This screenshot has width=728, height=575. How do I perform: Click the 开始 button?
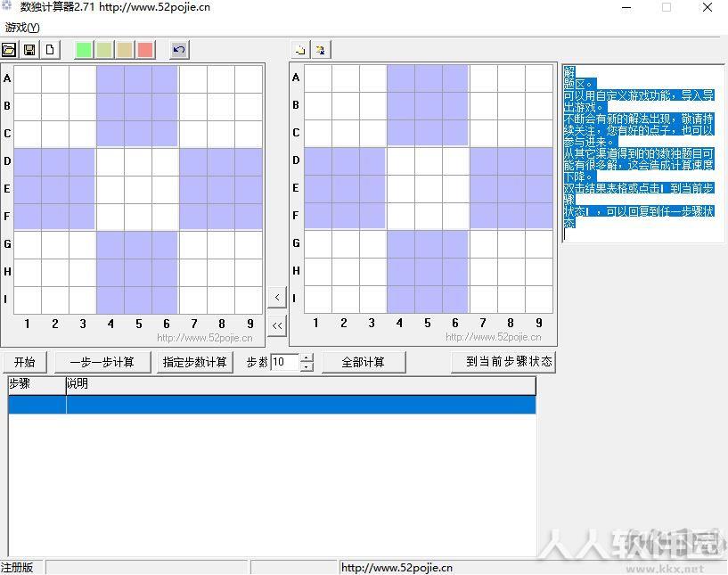[25, 362]
